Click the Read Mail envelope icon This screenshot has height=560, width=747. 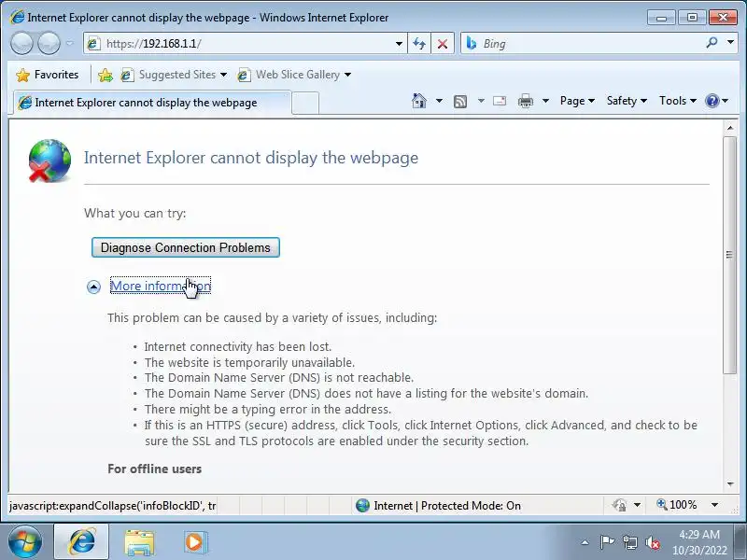point(500,101)
